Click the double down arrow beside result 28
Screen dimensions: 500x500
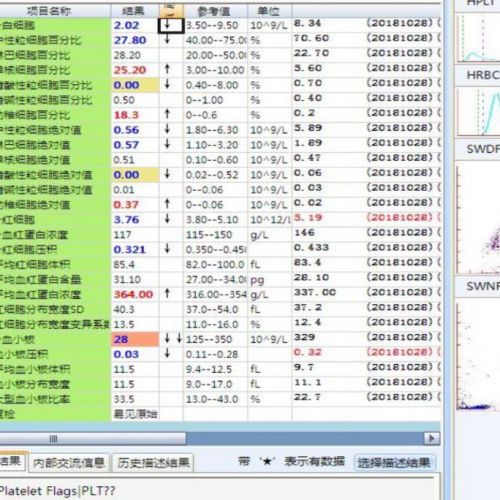[173, 339]
